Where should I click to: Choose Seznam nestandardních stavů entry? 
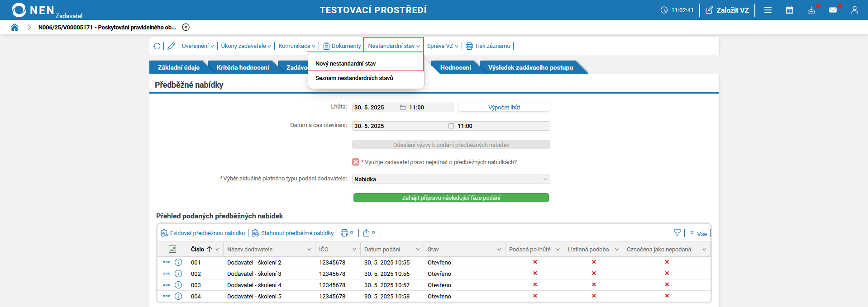(354, 78)
